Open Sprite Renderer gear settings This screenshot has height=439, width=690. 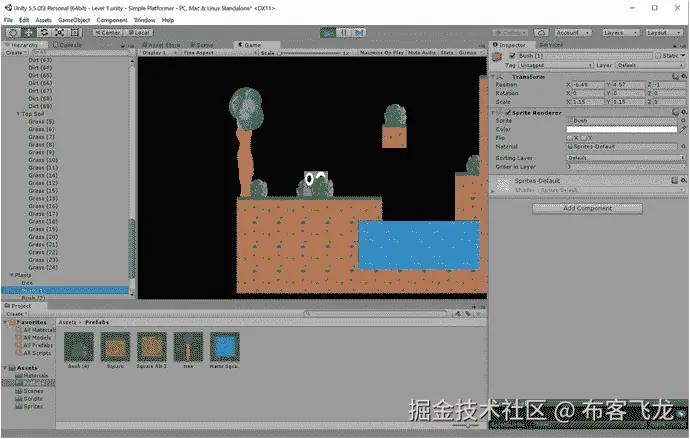683,113
